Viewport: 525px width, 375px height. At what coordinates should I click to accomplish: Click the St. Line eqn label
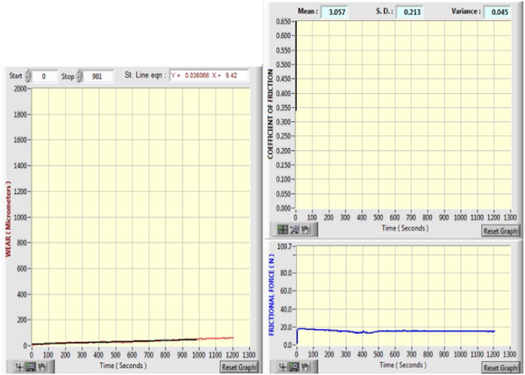(145, 75)
